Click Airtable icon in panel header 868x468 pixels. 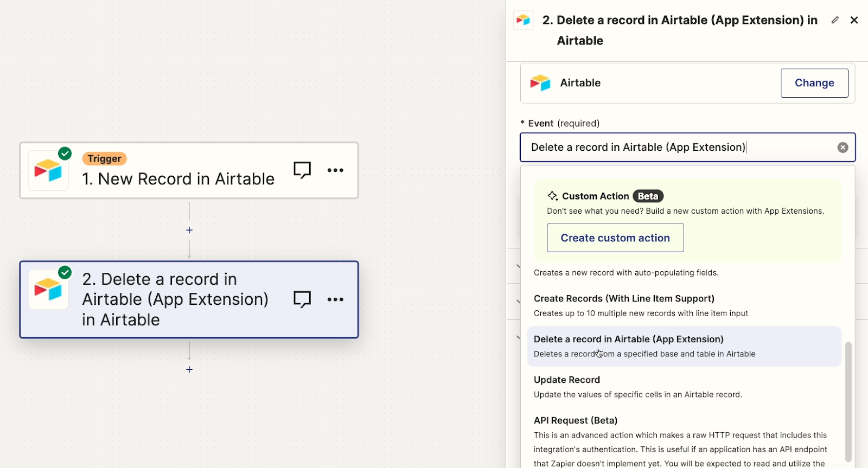click(x=524, y=20)
